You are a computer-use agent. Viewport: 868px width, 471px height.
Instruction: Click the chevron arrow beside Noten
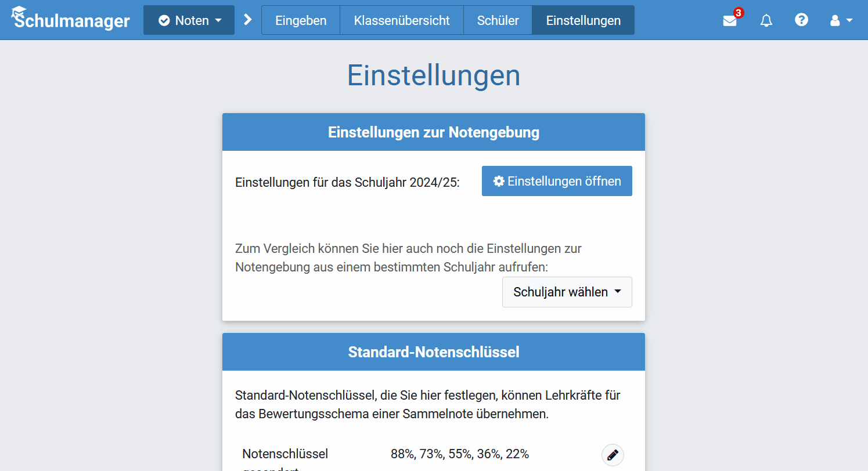coord(248,20)
